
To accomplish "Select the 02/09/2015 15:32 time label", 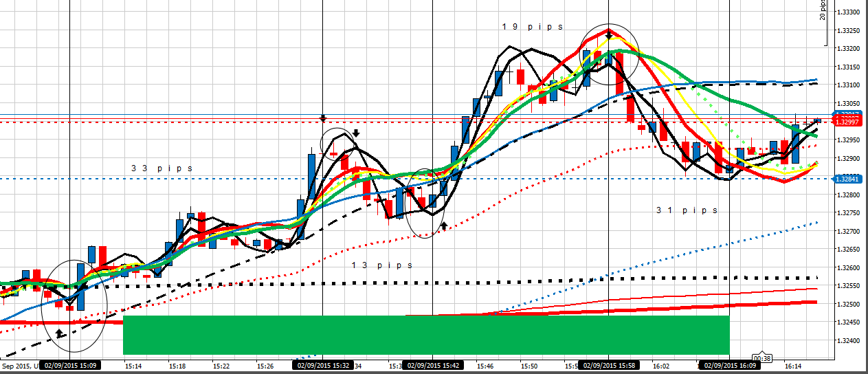I will 324,365.
